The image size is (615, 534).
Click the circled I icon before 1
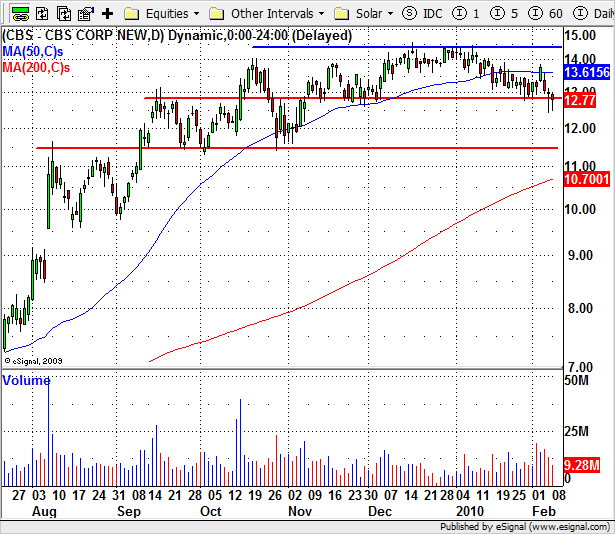coord(459,14)
